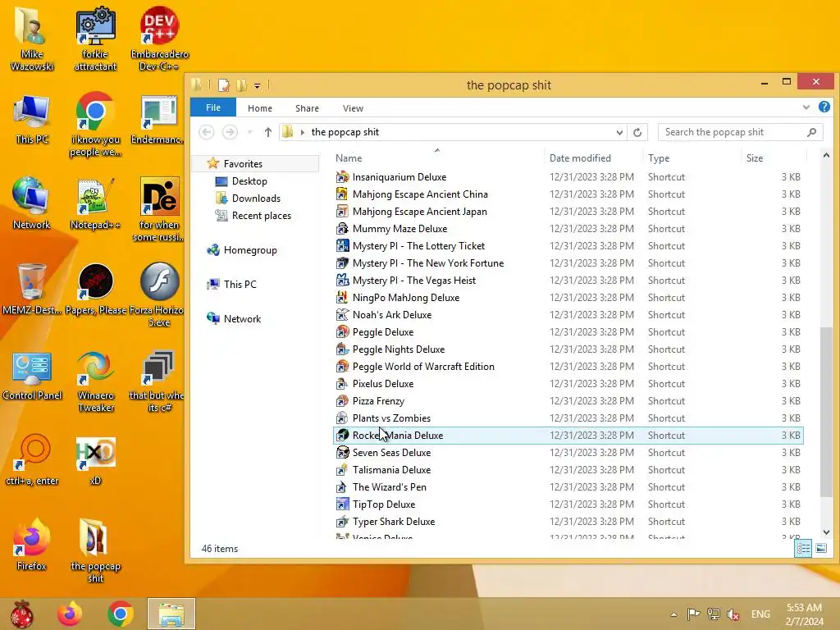Go up one folder level
The height and width of the screenshot is (630, 840).
coord(268,132)
